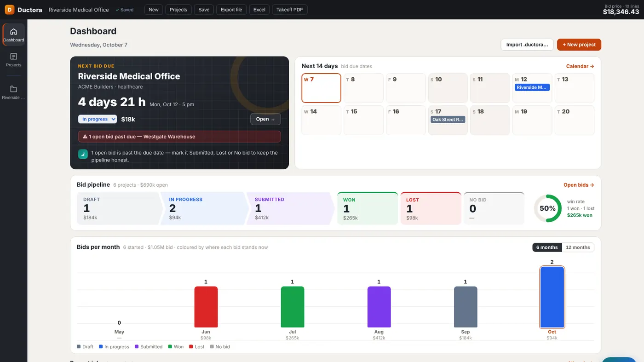Click the In progress legend swatch
Image resolution: width=644 pixels, height=362 pixels.
(x=101, y=346)
